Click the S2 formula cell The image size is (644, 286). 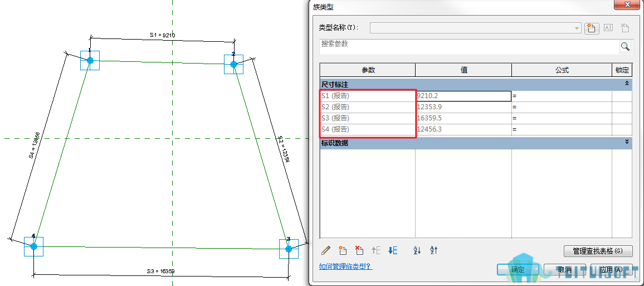click(x=562, y=107)
